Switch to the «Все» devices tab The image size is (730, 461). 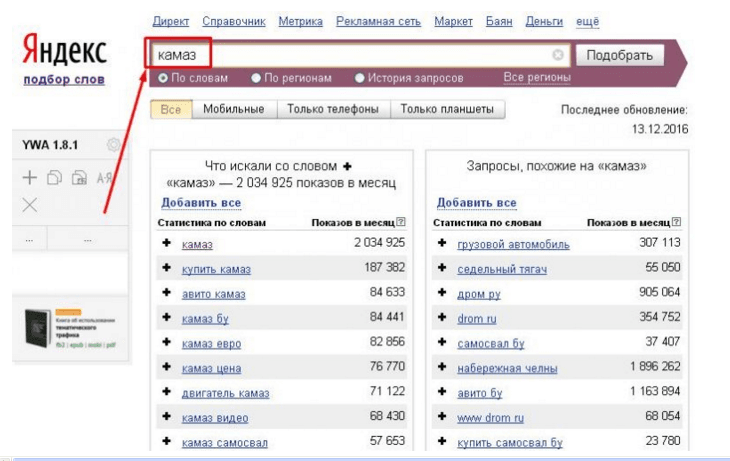[171, 109]
